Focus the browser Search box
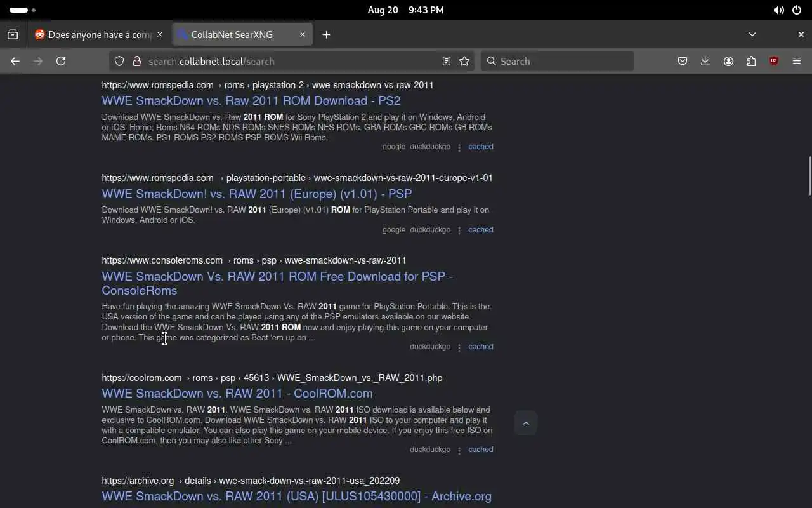Screen dimensions: 812x508 point(558,61)
